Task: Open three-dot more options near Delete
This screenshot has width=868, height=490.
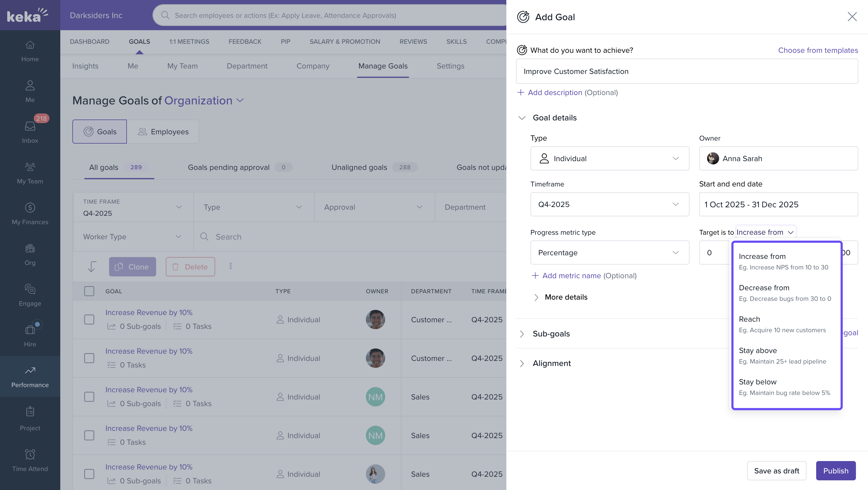Action: pyautogui.click(x=231, y=266)
